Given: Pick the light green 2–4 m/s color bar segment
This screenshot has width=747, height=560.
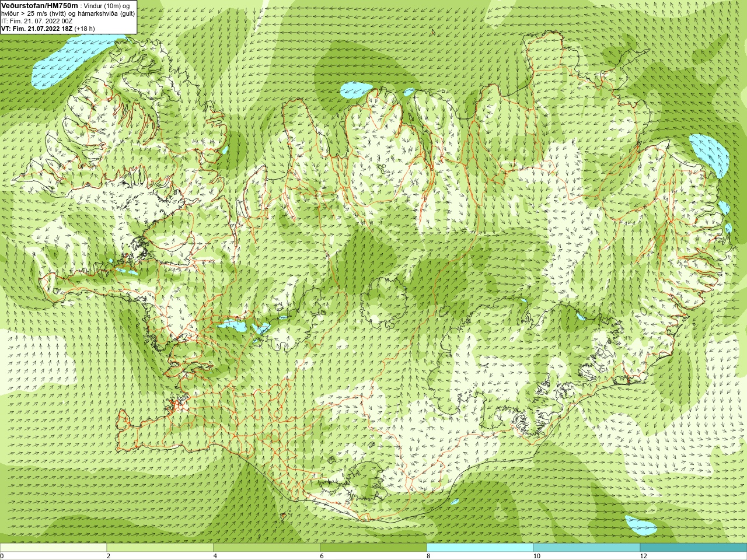Looking at the screenshot, I should coord(160,548).
